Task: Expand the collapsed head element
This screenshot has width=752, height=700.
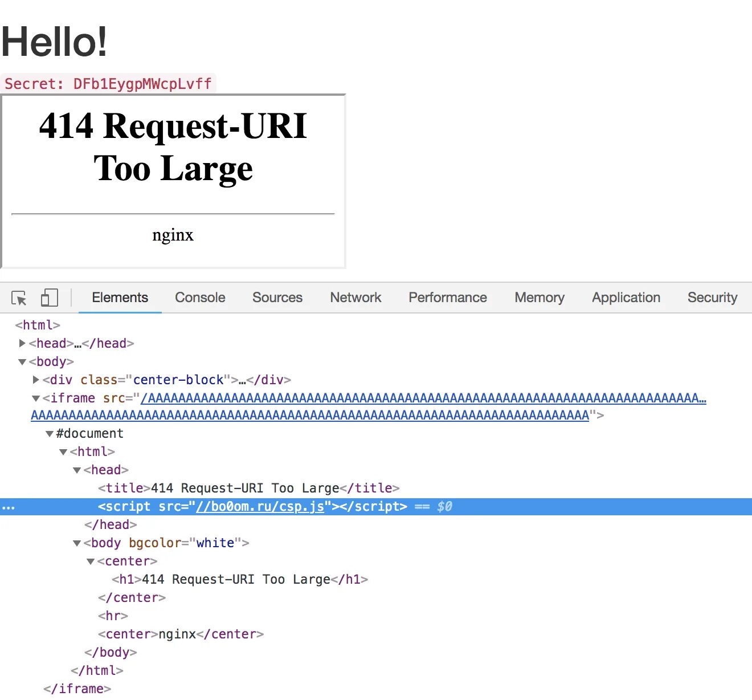Action: 22,343
